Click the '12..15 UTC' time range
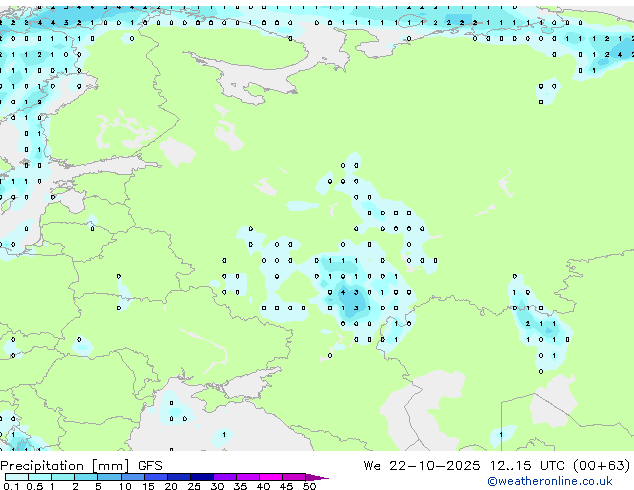The image size is (634, 490). [x=527, y=466]
